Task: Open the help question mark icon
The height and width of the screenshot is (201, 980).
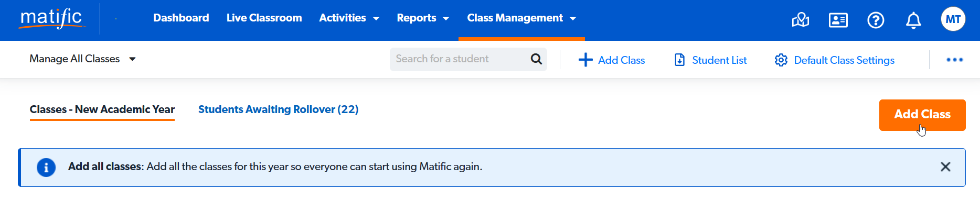Action: click(876, 20)
